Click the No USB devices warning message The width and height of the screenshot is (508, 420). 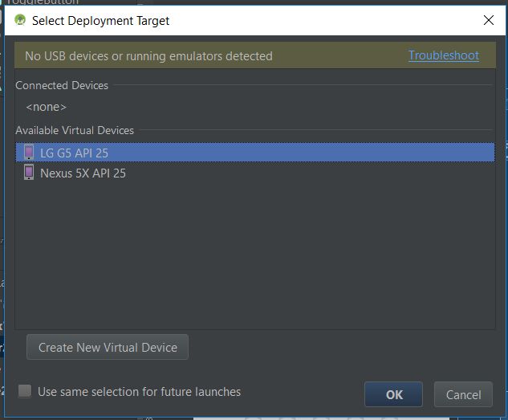[148, 56]
